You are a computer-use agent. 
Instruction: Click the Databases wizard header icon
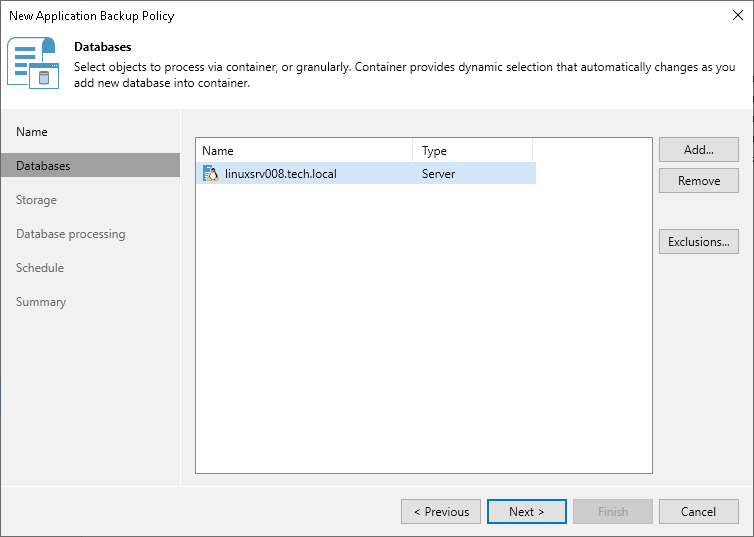(x=33, y=63)
